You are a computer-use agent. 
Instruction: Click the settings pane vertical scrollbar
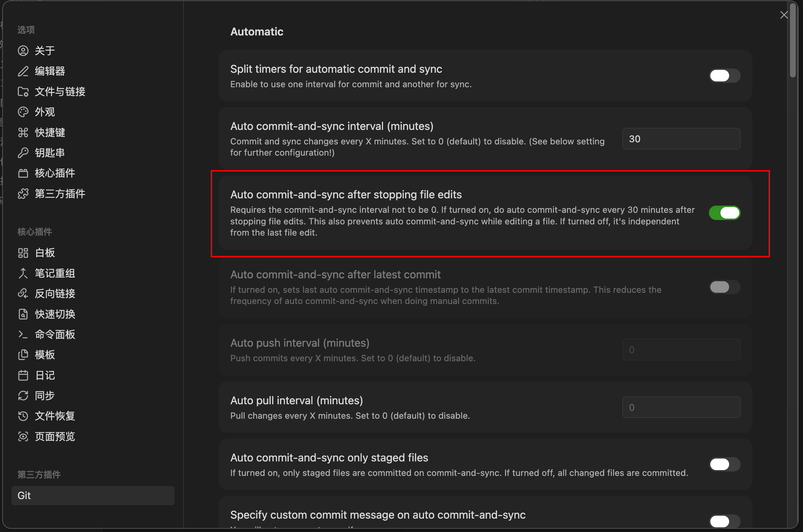(x=793, y=40)
